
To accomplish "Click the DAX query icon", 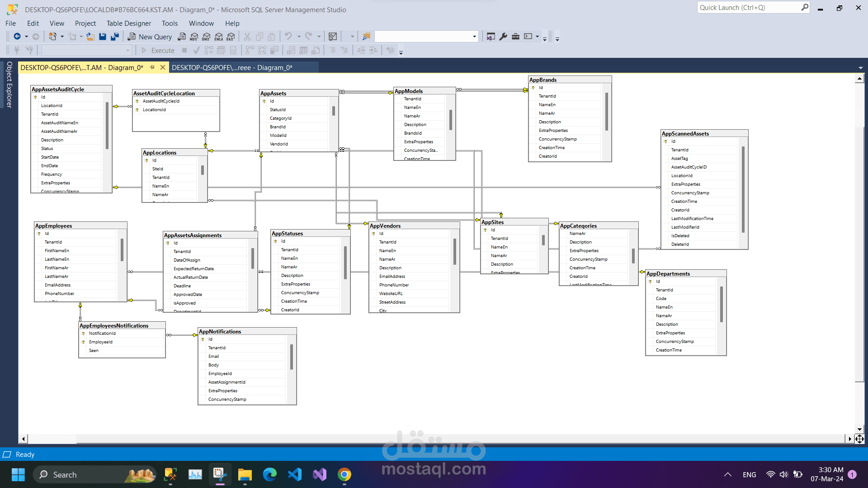I will click(x=231, y=37).
